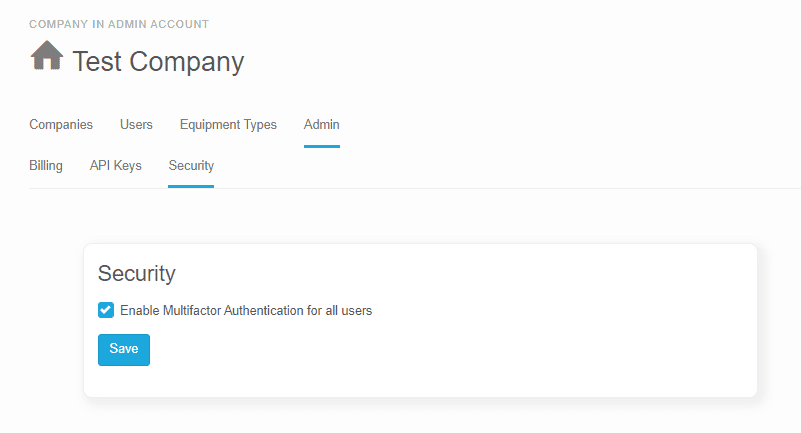Click the Security card heading
Image resolution: width=801 pixels, height=433 pixels.
coord(136,273)
